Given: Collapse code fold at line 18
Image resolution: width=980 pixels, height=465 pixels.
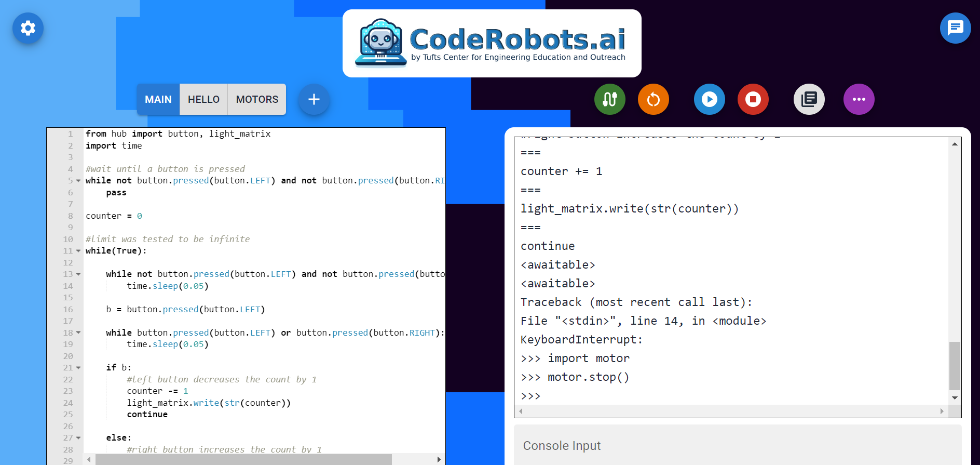Looking at the screenshot, I should click(x=78, y=333).
